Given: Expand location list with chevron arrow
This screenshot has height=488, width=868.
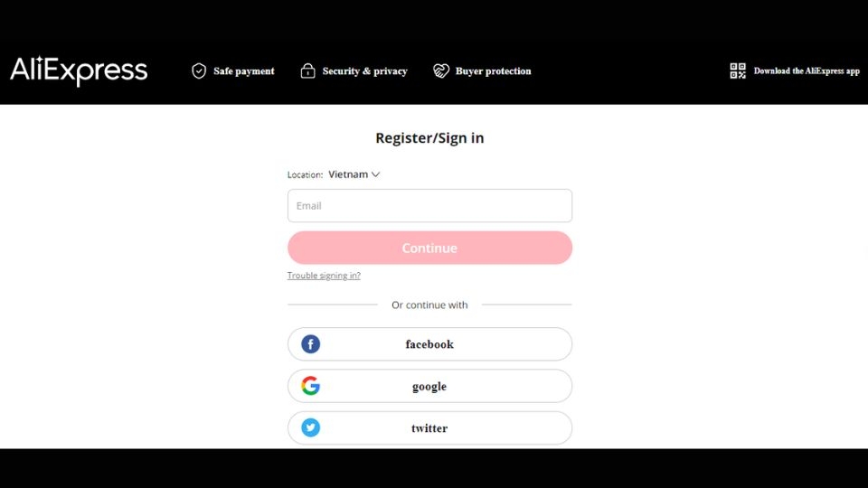Looking at the screenshot, I should [x=375, y=174].
